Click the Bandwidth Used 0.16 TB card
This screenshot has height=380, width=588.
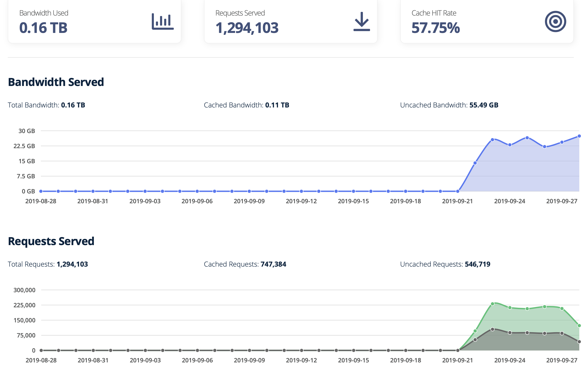tap(94, 21)
